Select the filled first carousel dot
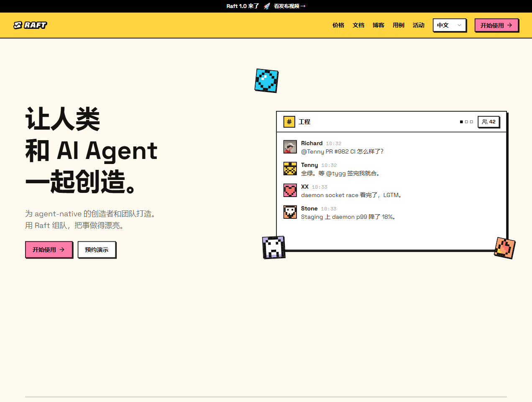Viewport: 532px width, 402px height. click(461, 122)
